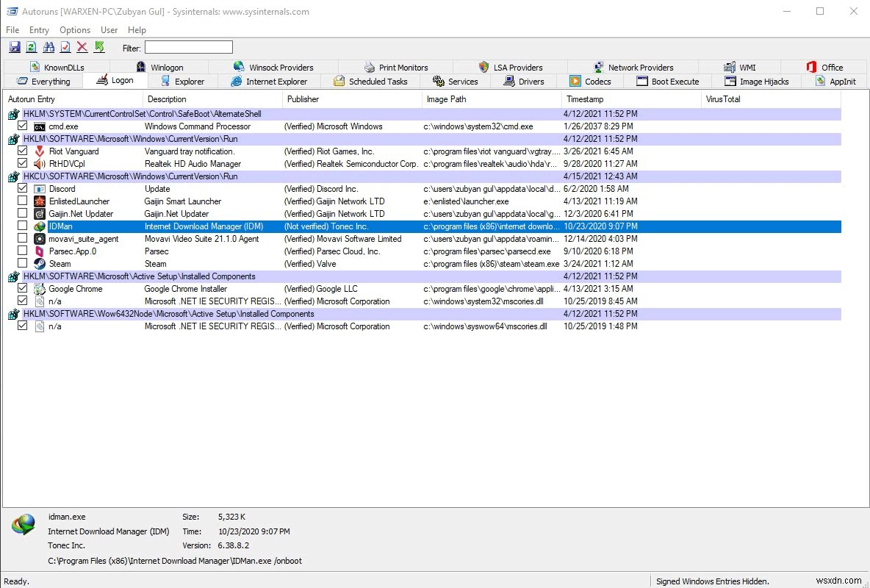Click the green jump-to-entry toolbar icon
The image size is (870, 588).
coord(98,46)
